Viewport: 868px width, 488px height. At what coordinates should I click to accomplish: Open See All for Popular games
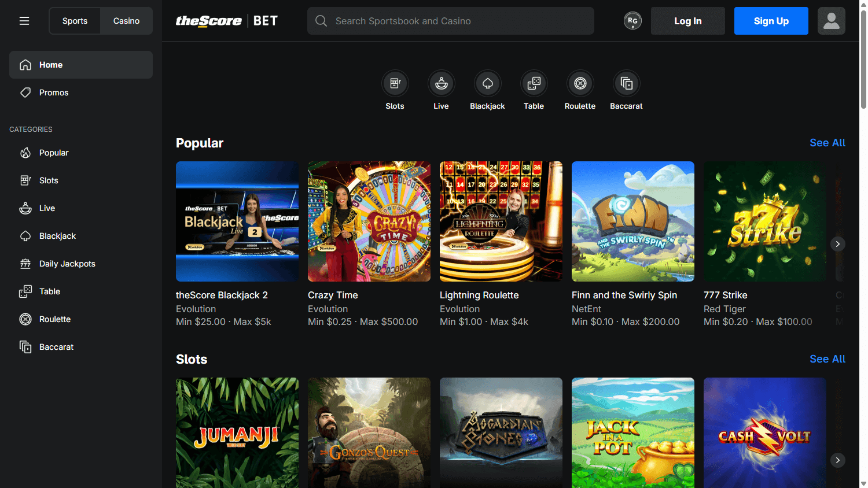coord(827,142)
